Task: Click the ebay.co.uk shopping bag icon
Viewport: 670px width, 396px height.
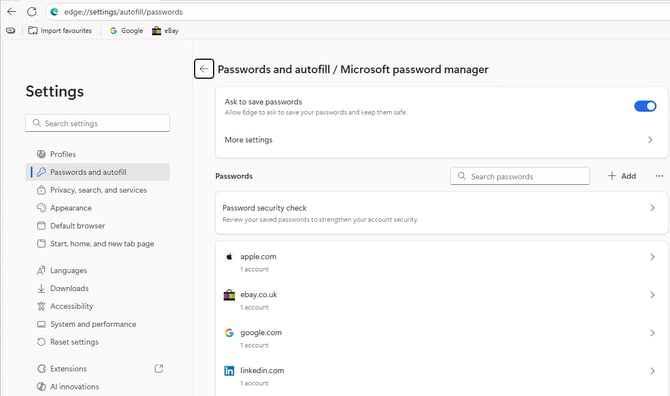Action: click(x=229, y=295)
